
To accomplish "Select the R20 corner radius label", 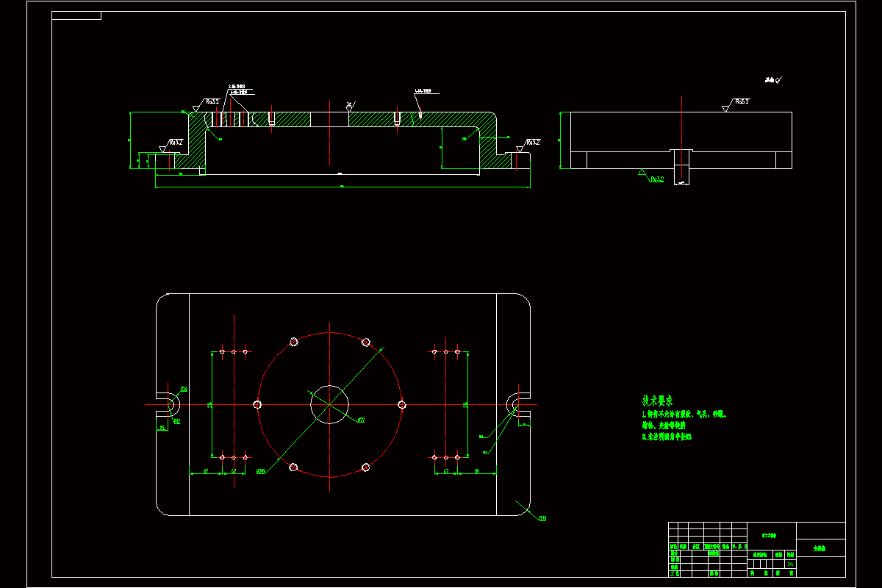I will [542, 519].
